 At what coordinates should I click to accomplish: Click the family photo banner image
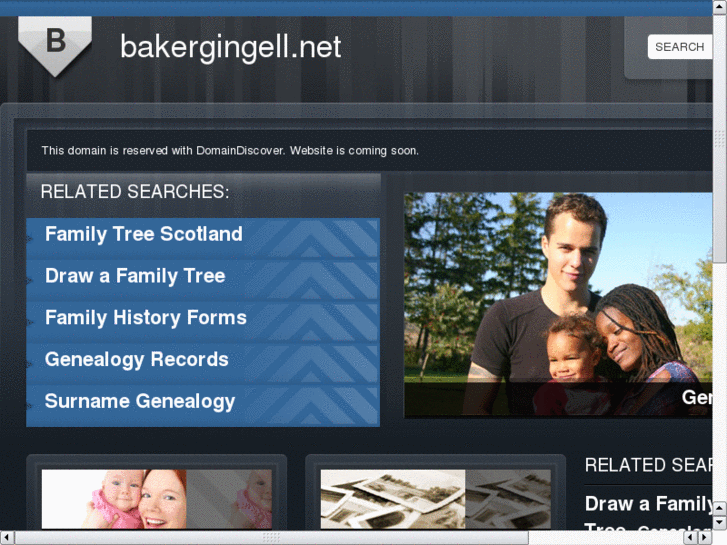click(558, 305)
